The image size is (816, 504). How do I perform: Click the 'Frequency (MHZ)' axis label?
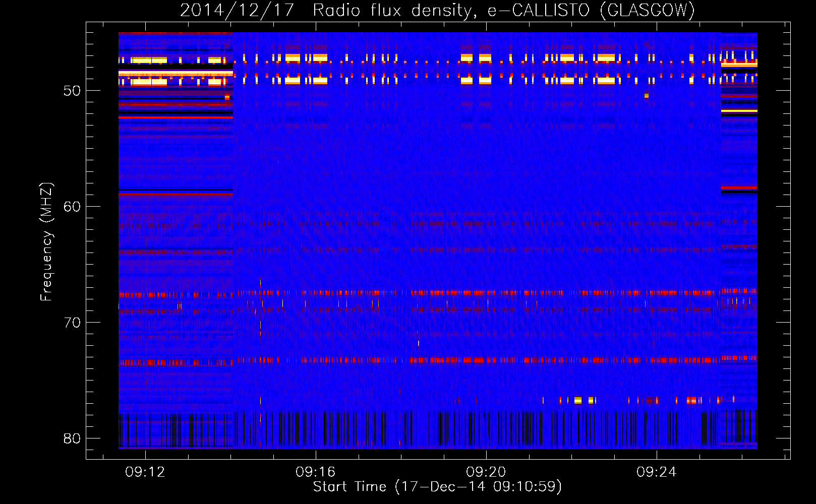[x=46, y=242]
